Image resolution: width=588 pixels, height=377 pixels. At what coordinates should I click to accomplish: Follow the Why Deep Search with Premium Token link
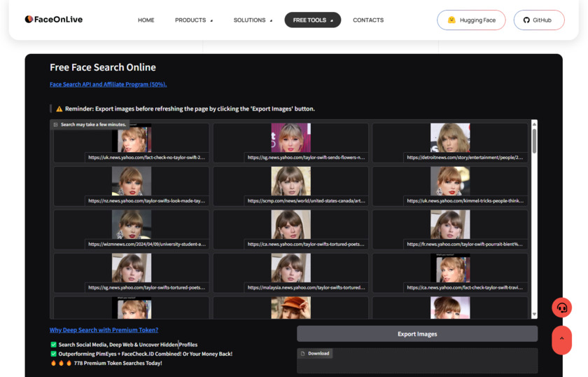(104, 330)
